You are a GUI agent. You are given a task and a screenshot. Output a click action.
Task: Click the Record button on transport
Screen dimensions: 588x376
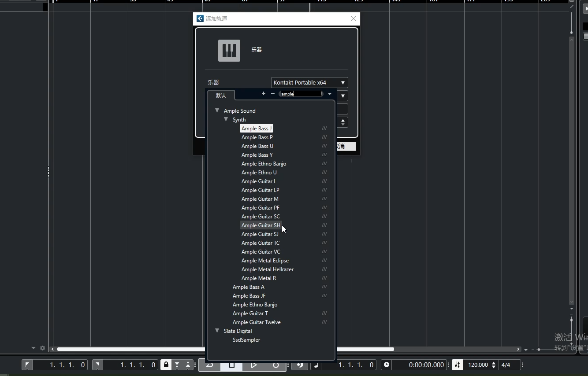tap(275, 365)
